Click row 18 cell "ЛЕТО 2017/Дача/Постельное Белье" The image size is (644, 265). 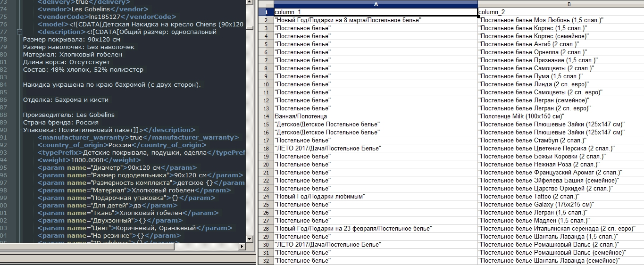tap(376, 149)
